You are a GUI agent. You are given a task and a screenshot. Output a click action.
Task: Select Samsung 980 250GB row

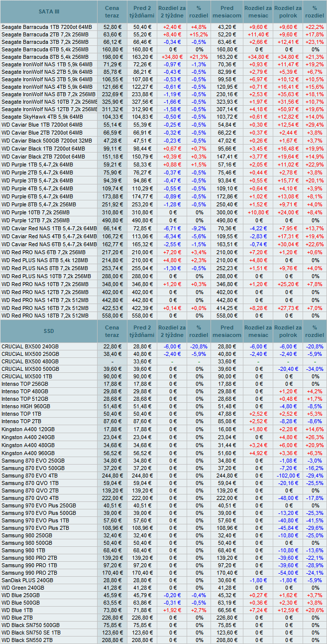163,535
